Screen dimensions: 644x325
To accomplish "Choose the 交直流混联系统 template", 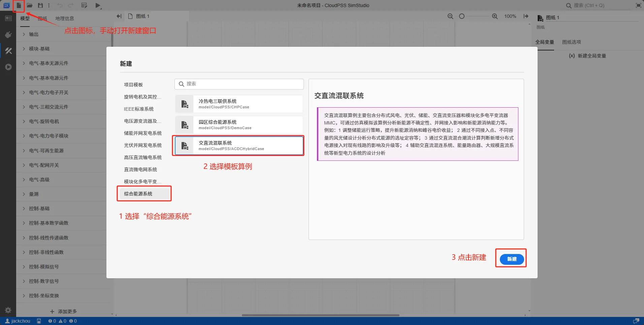I will [x=239, y=146].
